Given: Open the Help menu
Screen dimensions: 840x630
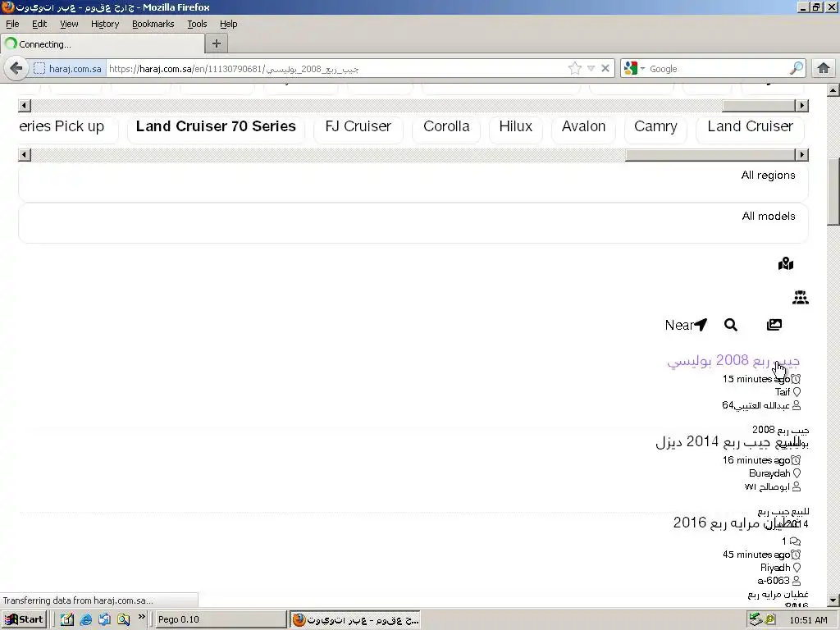Looking at the screenshot, I should coord(228,24).
